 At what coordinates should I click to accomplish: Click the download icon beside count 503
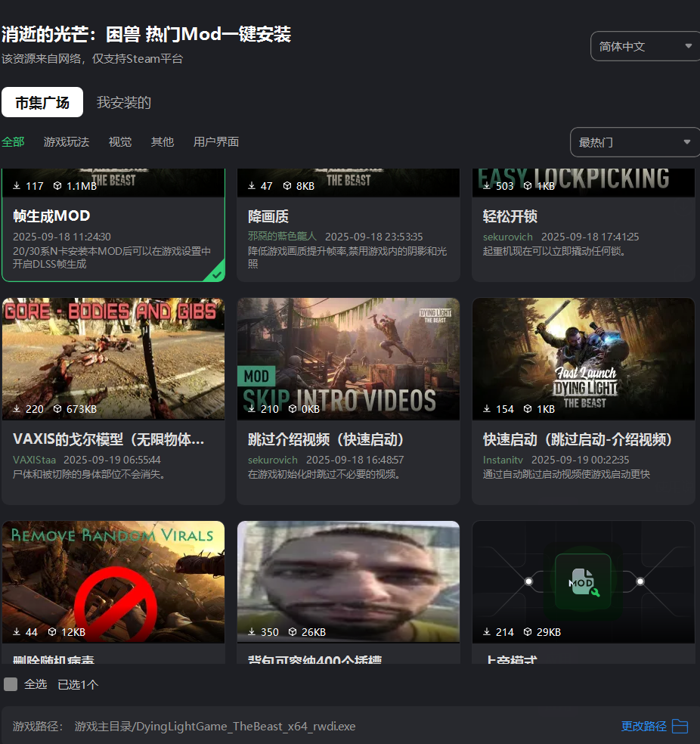(487, 185)
